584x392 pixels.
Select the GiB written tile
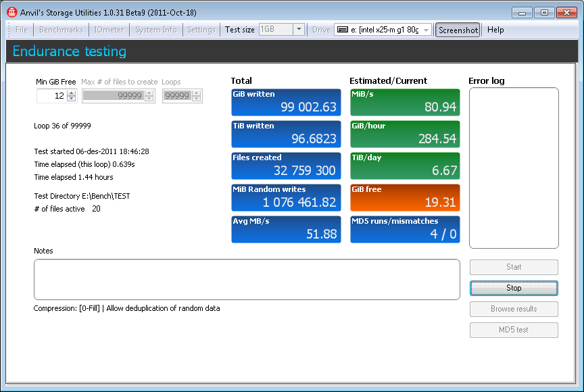(286, 102)
